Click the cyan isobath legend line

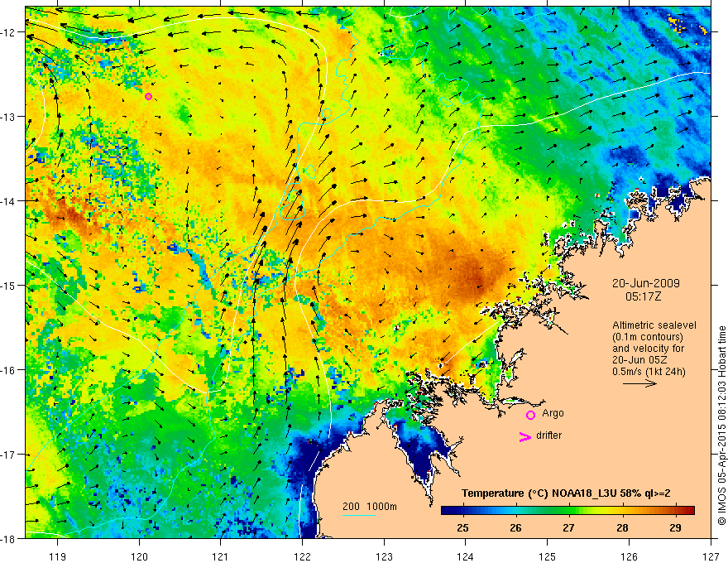pyautogui.click(x=359, y=515)
